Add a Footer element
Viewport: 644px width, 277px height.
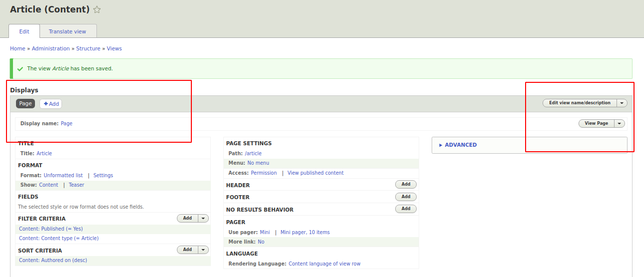[406, 197]
